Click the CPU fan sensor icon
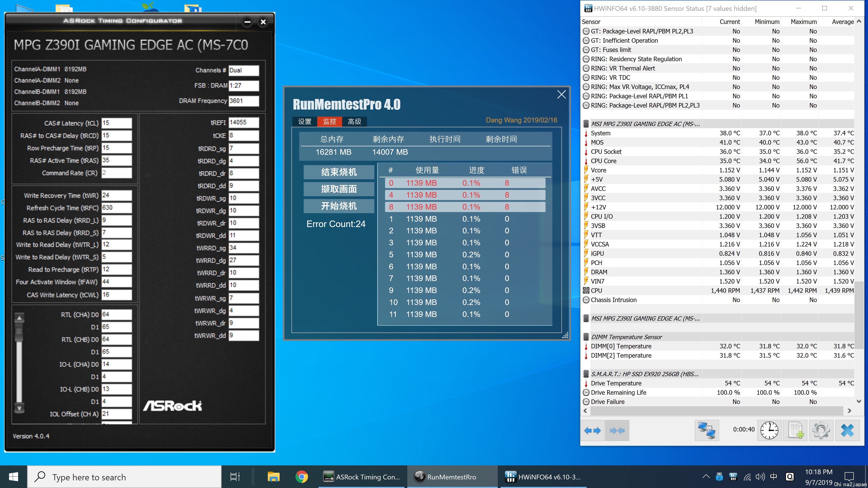The height and width of the screenshot is (488, 868). [x=586, y=290]
